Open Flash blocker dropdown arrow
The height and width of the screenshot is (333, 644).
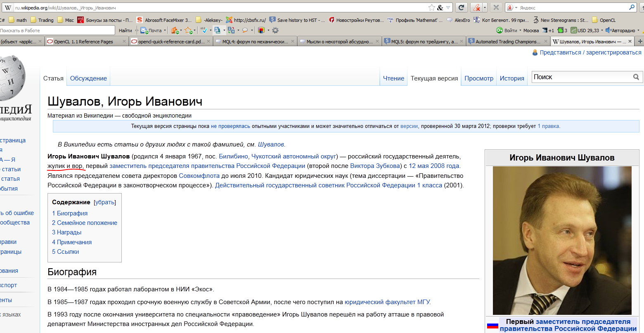point(485,7)
